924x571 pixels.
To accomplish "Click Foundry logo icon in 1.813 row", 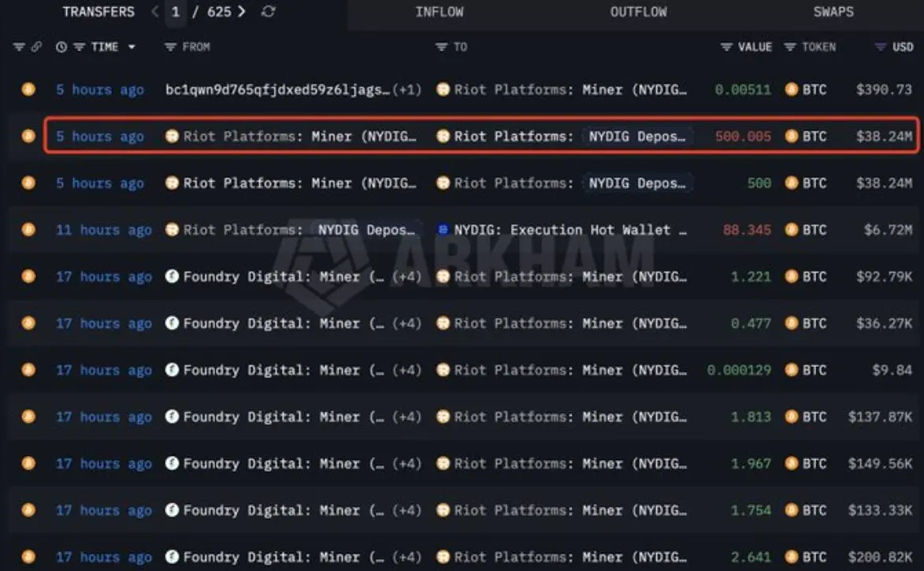I will click(172, 417).
